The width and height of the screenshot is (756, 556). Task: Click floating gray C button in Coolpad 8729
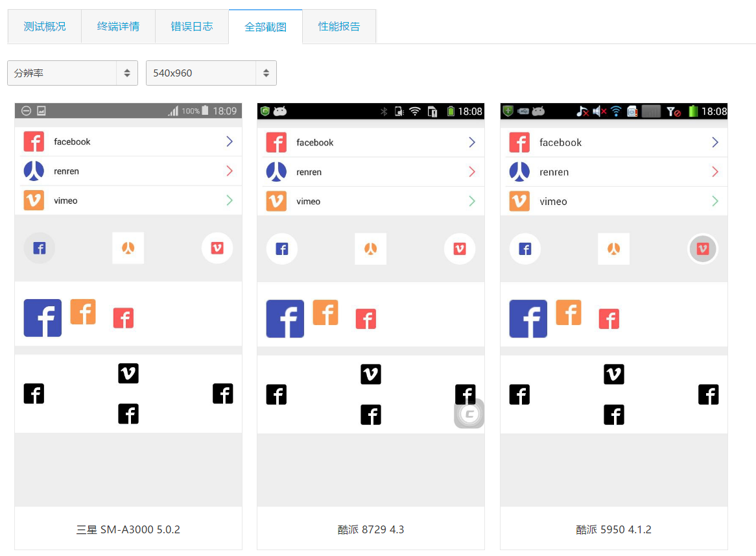469,414
